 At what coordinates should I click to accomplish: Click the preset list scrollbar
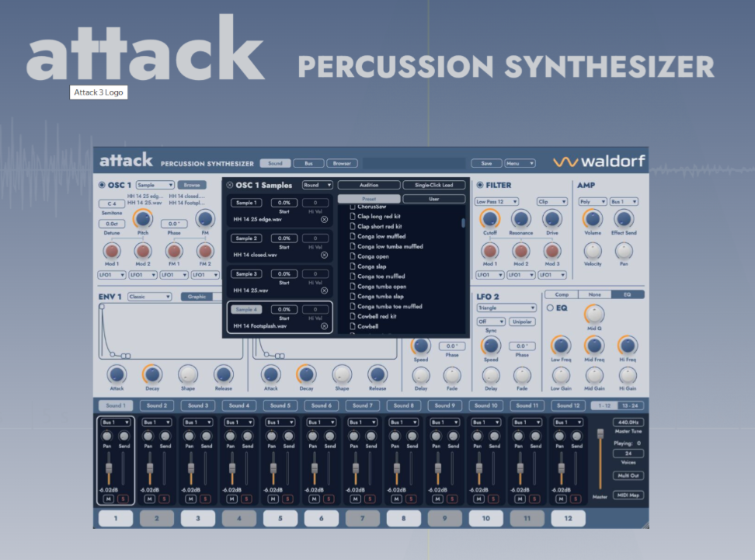(x=463, y=223)
